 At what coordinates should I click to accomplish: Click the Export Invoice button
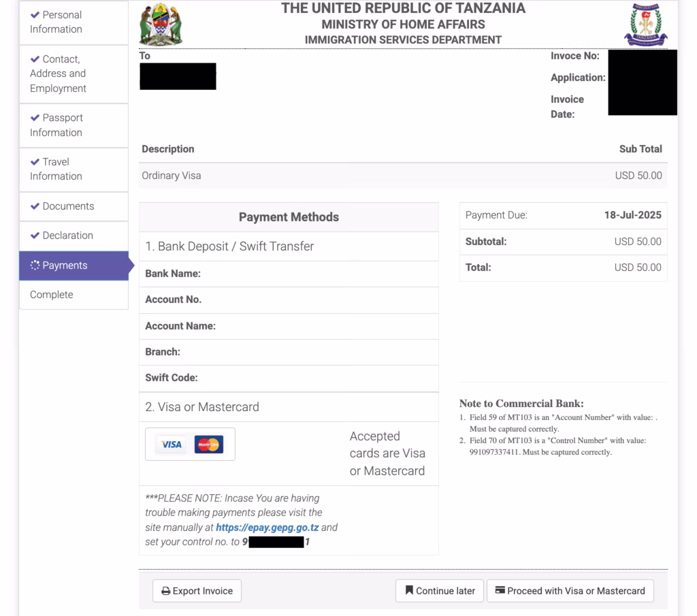tap(197, 591)
